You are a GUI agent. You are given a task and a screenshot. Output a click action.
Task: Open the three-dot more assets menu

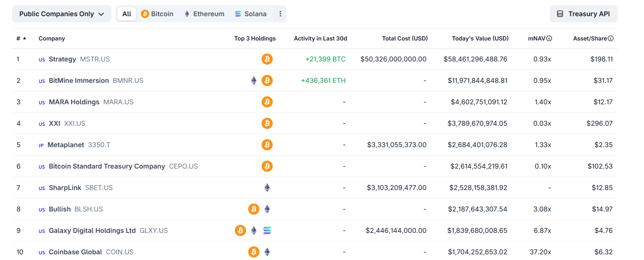[x=280, y=14]
